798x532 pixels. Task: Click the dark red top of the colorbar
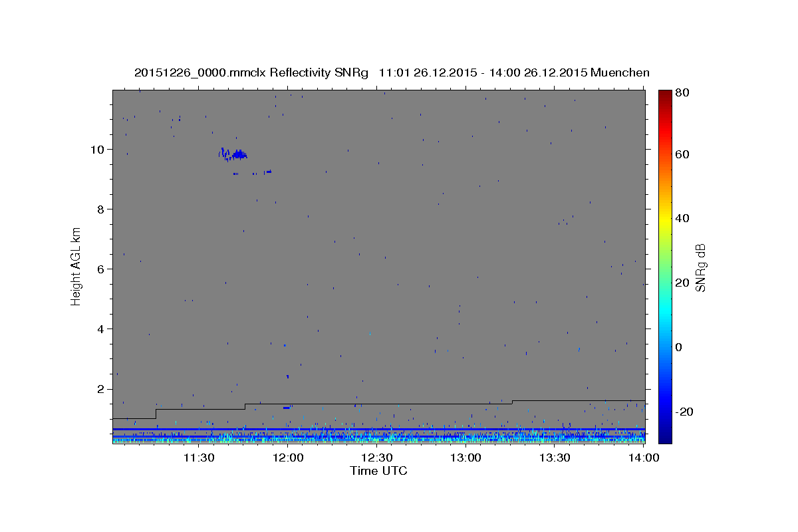pos(665,94)
